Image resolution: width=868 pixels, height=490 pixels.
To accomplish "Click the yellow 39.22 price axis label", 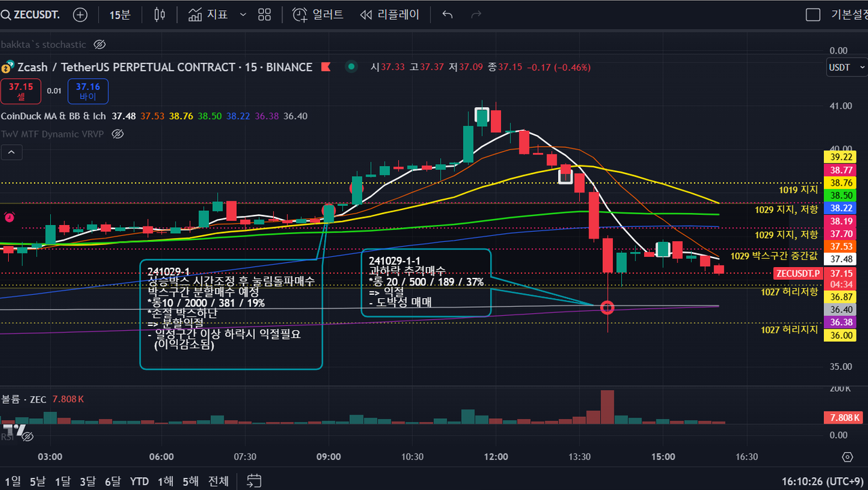I will 842,157.
